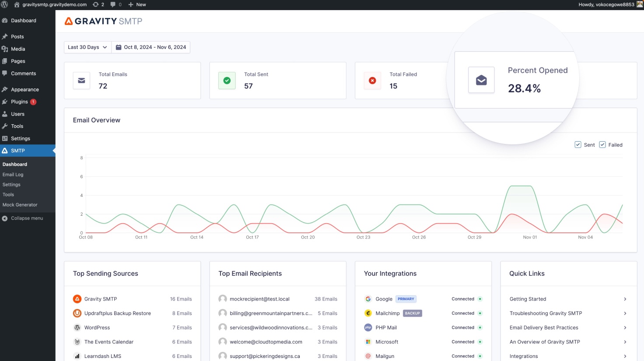
Task: Click the WordPress source icon in Top Sending Sources
Action: click(77, 328)
